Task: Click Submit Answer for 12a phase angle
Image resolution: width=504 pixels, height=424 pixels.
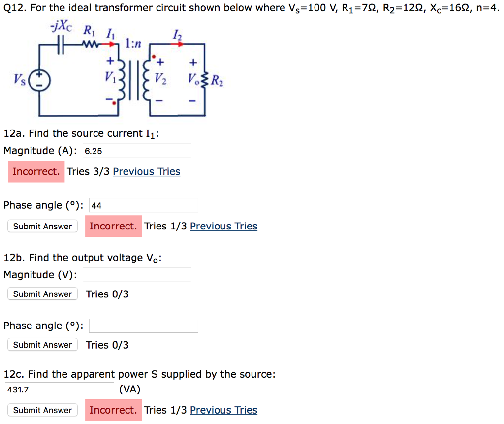Action: click(x=42, y=226)
